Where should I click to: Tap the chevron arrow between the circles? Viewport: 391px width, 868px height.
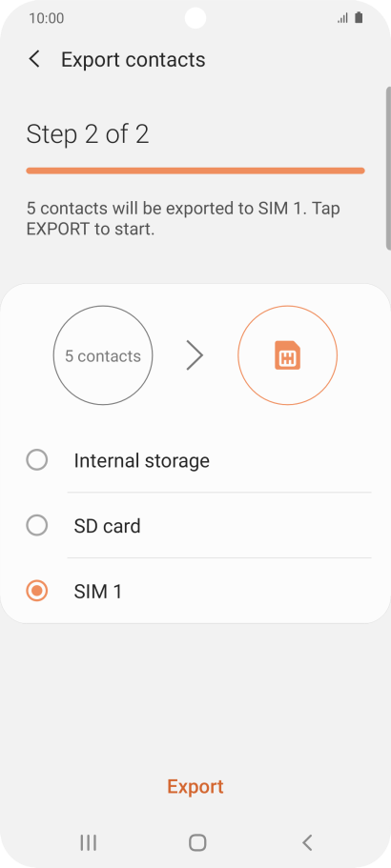click(195, 355)
